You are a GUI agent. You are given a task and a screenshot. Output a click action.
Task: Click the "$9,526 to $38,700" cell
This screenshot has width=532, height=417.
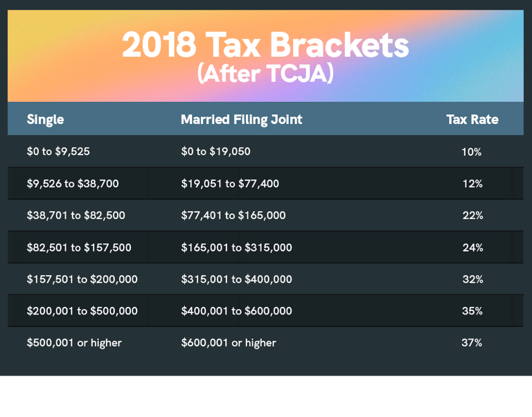[73, 184]
